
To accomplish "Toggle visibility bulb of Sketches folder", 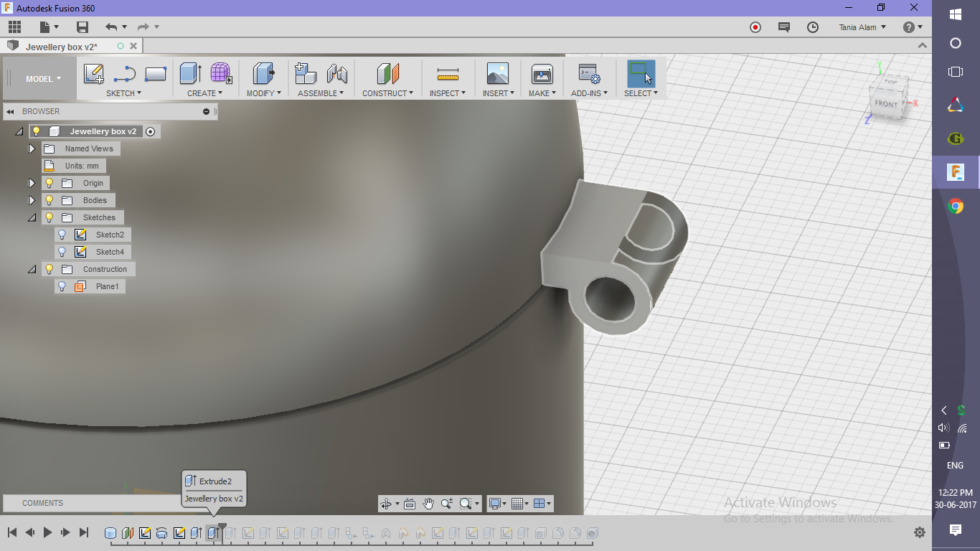I will tap(50, 217).
